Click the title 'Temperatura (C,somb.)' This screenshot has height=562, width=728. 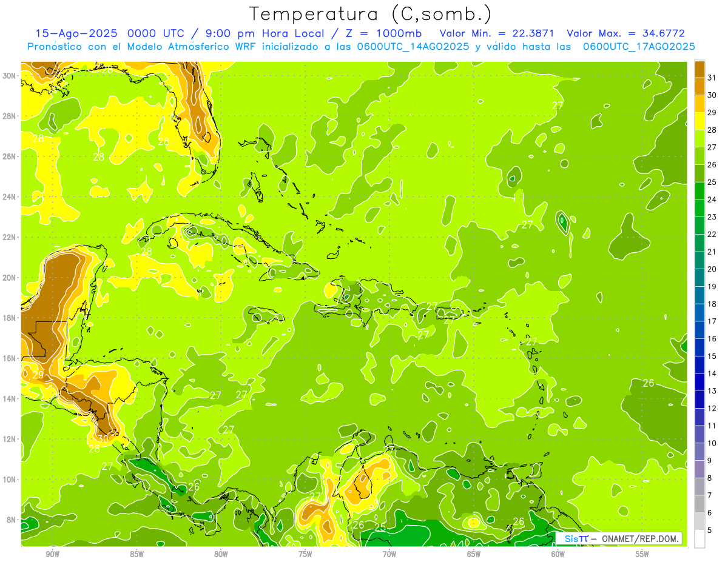click(371, 14)
